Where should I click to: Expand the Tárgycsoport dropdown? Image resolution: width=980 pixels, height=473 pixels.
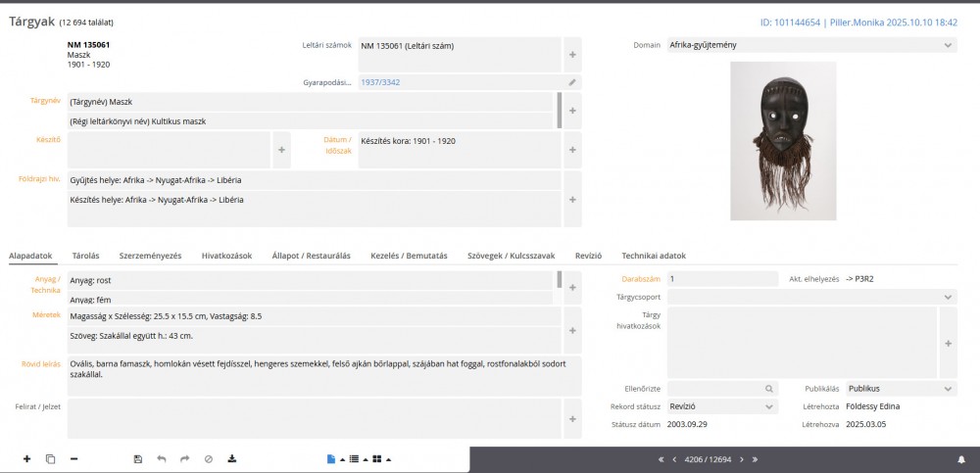(x=948, y=297)
